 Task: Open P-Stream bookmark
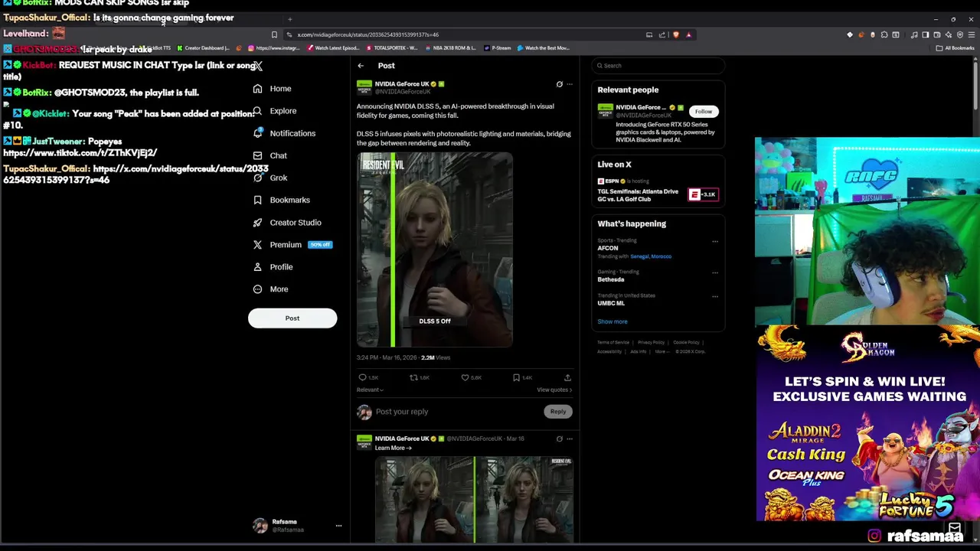tap(498, 48)
